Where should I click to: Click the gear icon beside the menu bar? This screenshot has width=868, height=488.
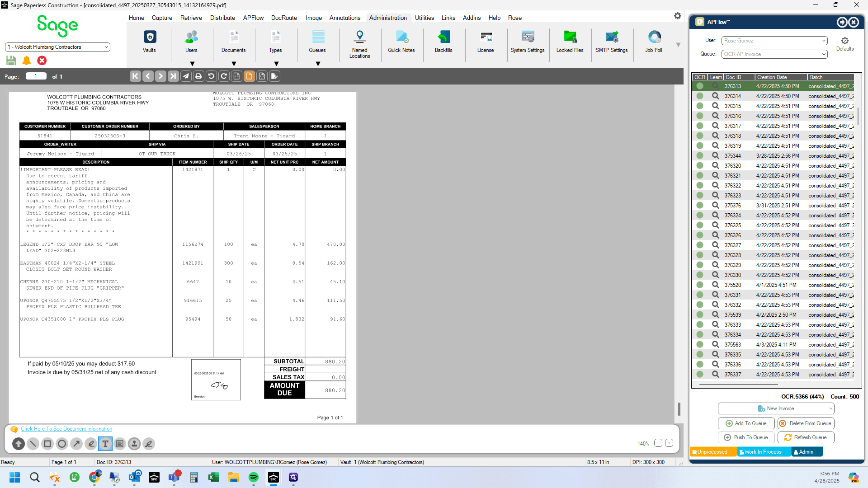pos(677,16)
